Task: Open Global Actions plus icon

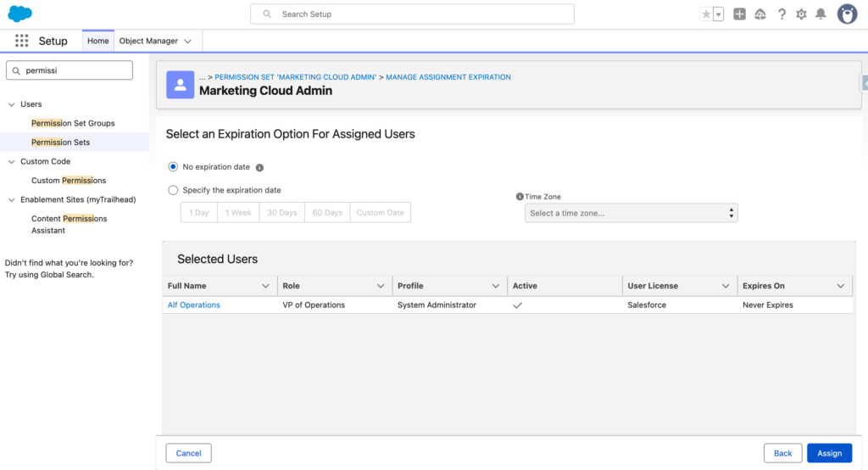Action: (739, 14)
